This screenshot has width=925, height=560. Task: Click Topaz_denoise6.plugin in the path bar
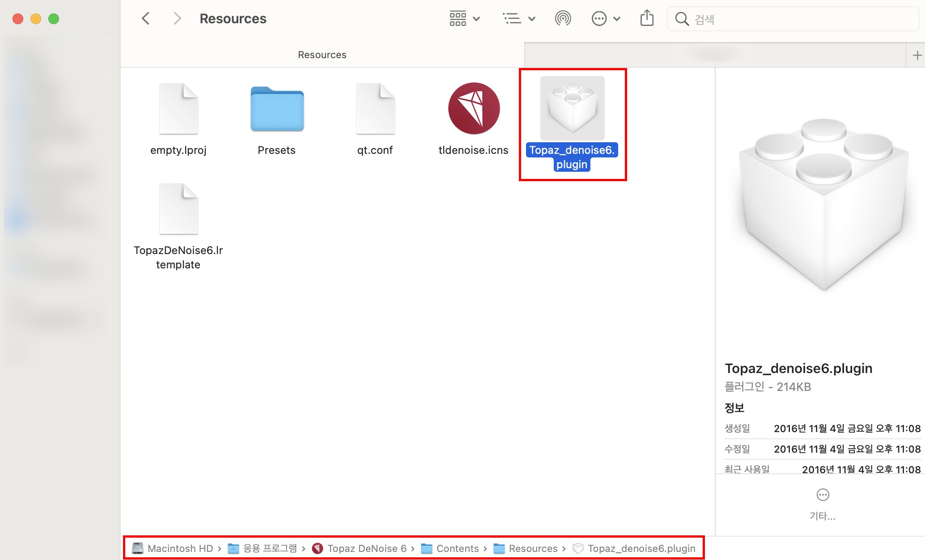[x=634, y=548]
